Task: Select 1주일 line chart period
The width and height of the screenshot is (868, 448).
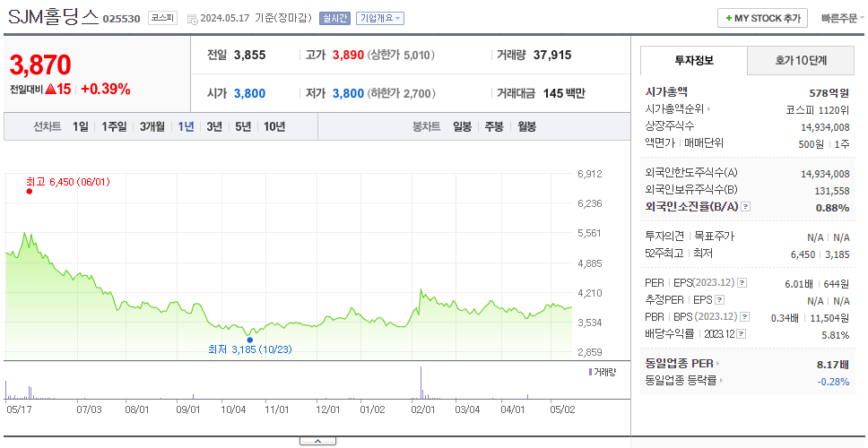Action: (x=114, y=126)
